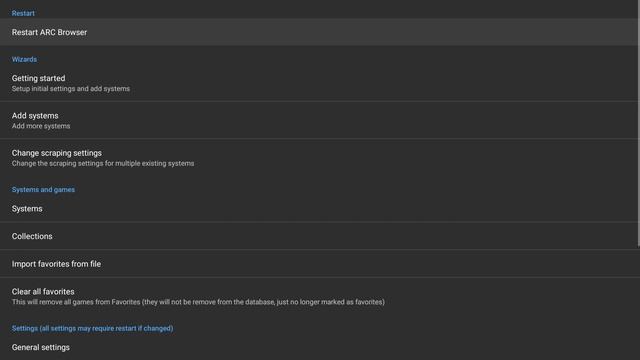Open the Getting started wizard

pos(319,83)
